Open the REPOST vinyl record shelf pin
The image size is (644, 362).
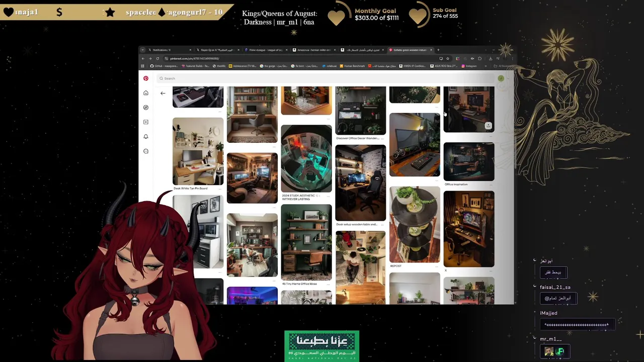(415, 224)
